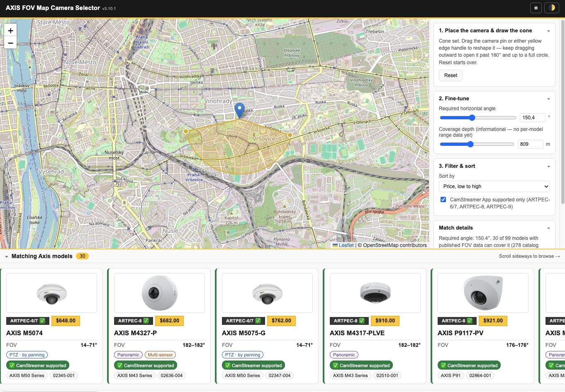565x392 pixels.
Task: Click part number 02345-001
Action: point(64,375)
